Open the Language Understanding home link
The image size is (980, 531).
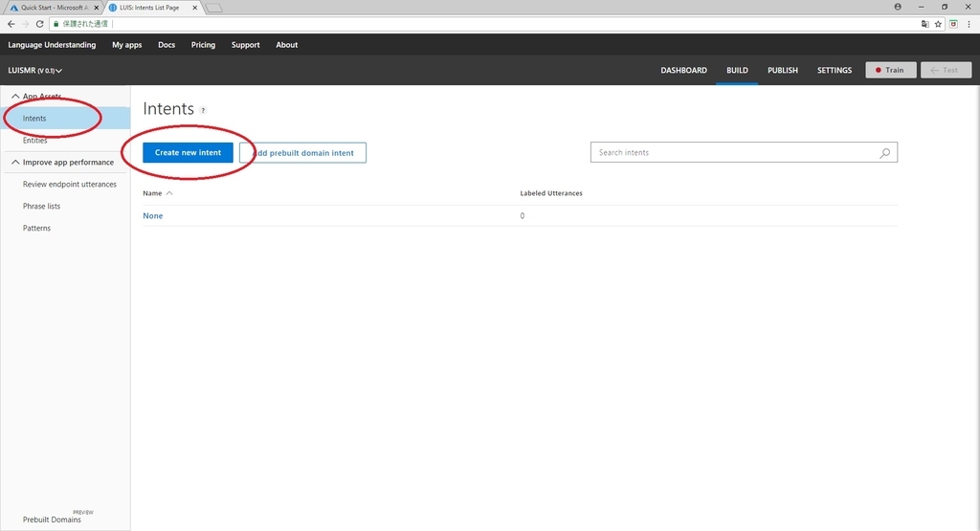tap(52, 45)
